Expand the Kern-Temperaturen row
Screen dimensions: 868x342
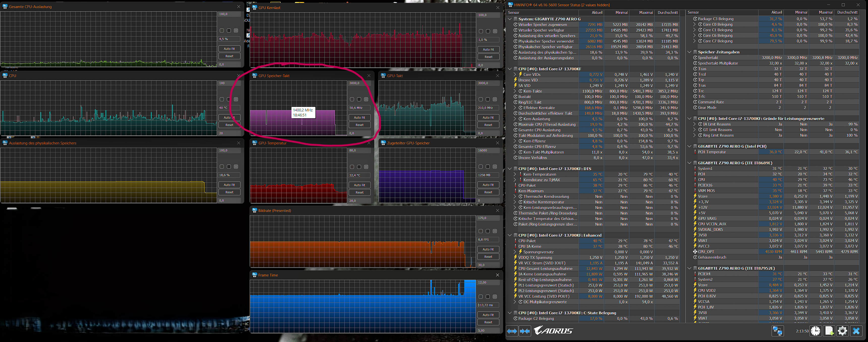coord(515,174)
